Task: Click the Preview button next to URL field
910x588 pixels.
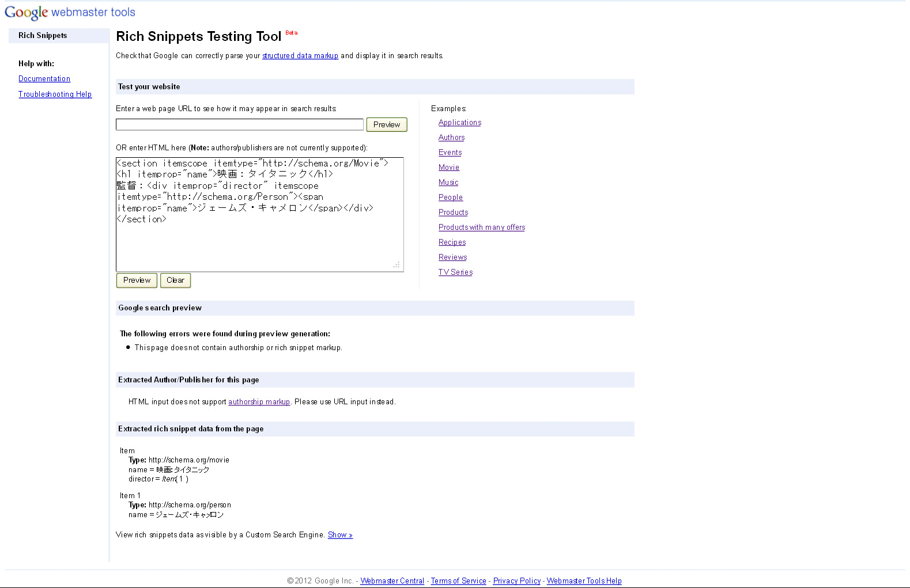Action: (387, 124)
